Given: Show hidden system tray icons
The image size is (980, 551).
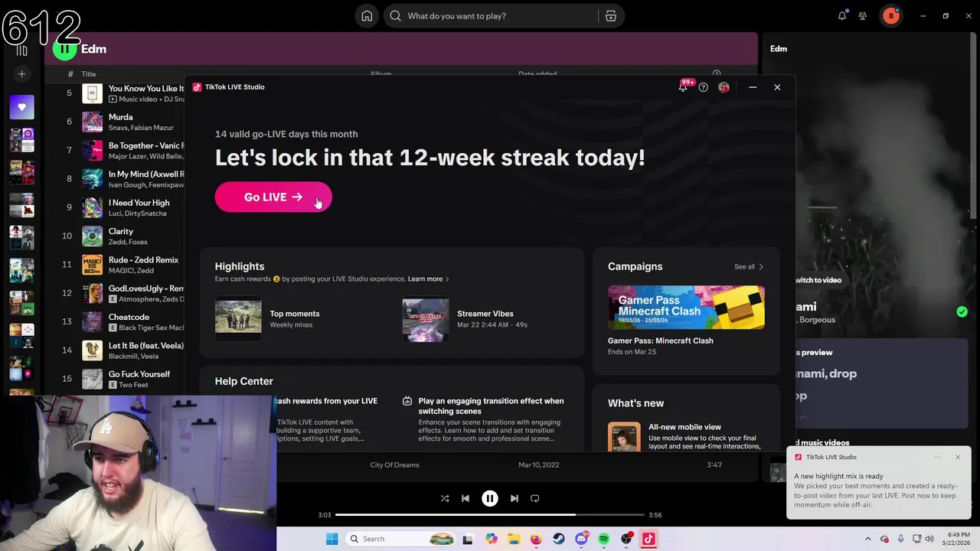Looking at the screenshot, I should point(867,540).
